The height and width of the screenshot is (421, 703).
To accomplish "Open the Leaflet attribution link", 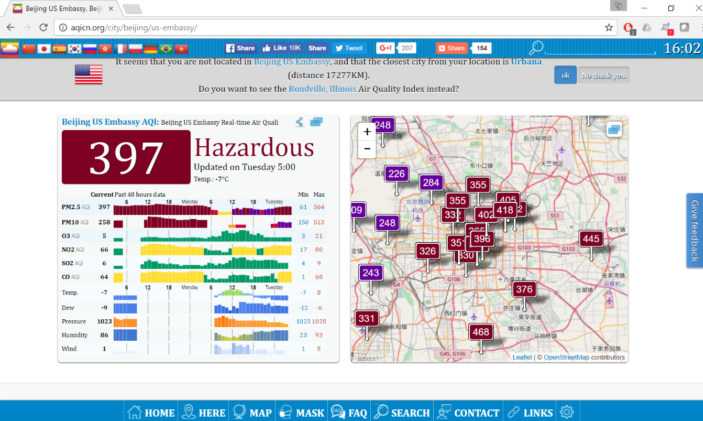I will click(522, 357).
